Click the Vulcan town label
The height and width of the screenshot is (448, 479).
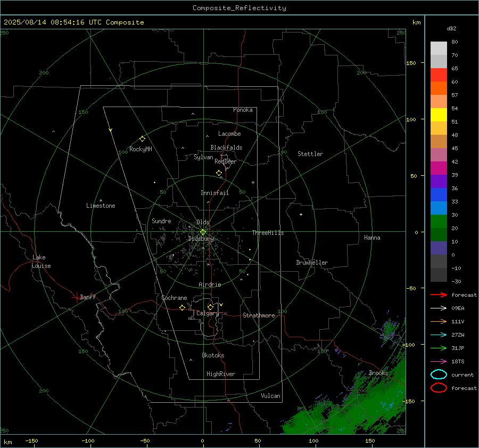pos(270,396)
